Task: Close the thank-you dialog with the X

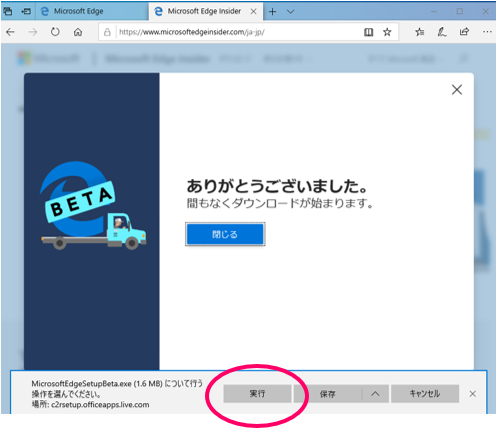Action: (457, 89)
